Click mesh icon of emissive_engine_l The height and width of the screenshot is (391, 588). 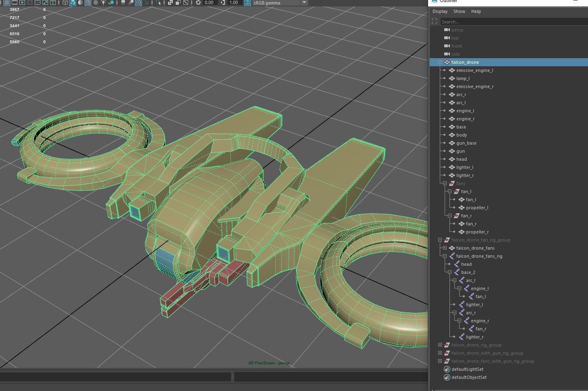452,70
